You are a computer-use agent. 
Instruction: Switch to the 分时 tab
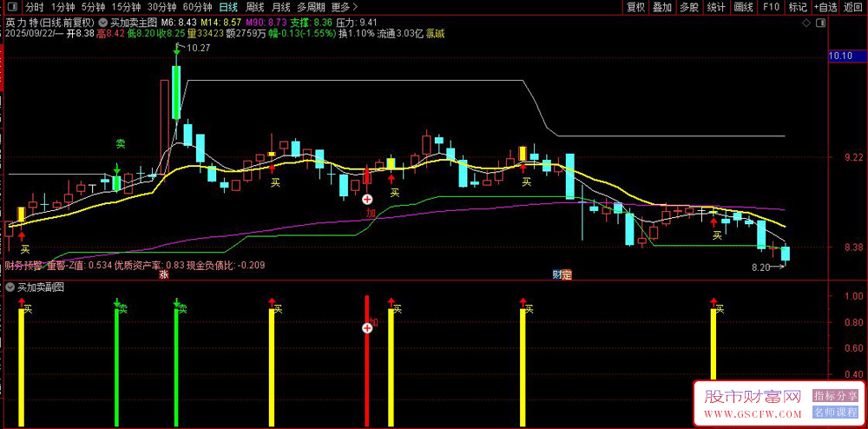pyautogui.click(x=35, y=7)
